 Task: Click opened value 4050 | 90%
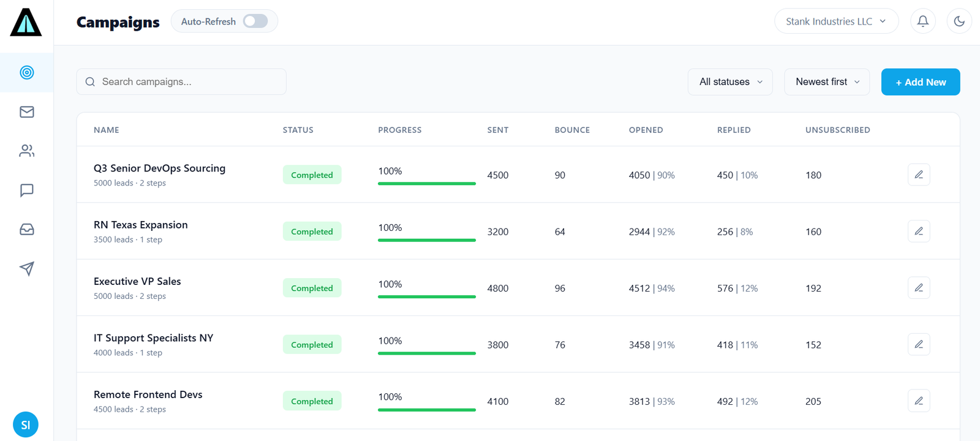click(652, 175)
